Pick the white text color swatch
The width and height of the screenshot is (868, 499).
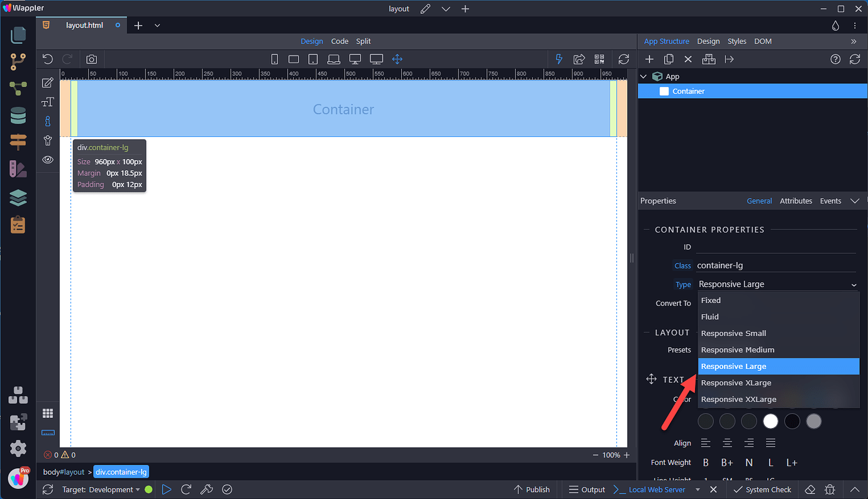click(x=770, y=421)
